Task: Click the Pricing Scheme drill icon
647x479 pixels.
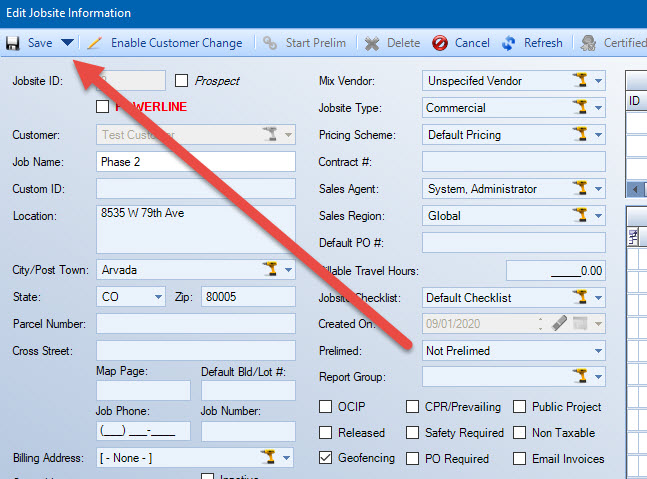Action: [581, 134]
